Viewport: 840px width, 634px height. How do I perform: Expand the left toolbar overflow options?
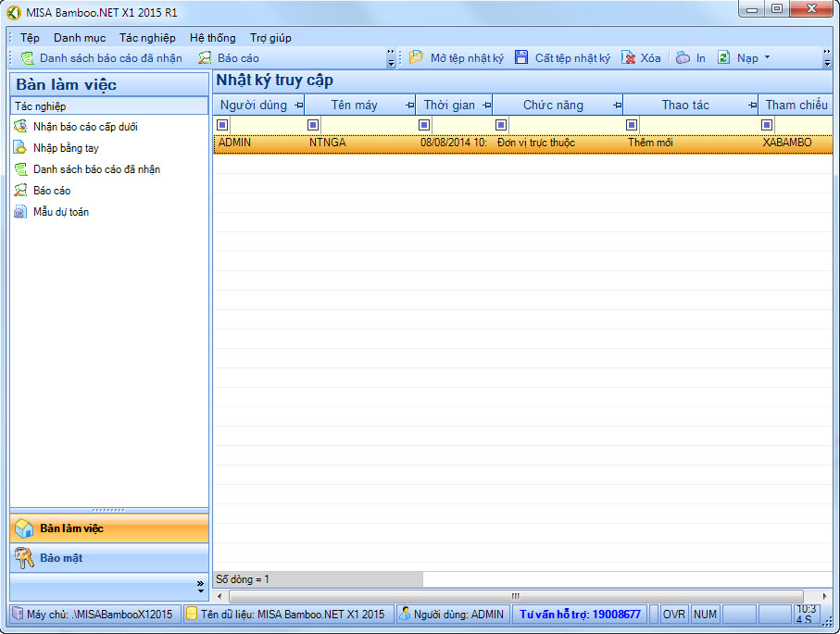pyautogui.click(x=391, y=57)
